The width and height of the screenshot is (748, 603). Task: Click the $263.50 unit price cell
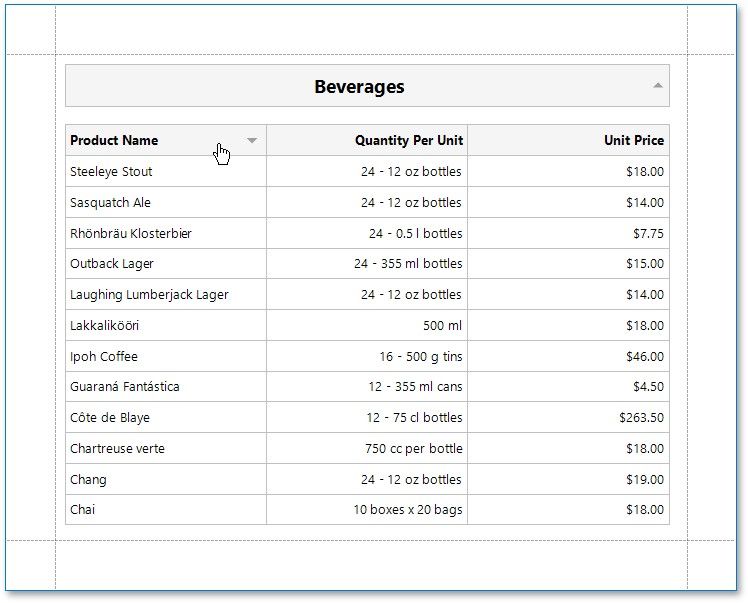641,418
